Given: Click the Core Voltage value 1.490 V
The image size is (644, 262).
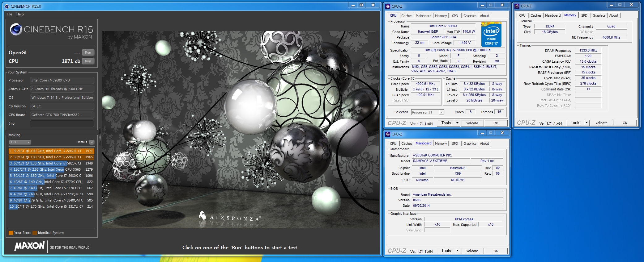Looking at the screenshot, I should 465,43.
